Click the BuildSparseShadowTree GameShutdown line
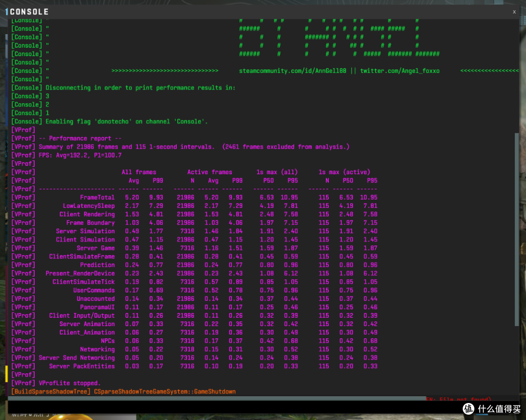The height and width of the screenshot is (420, 526). (x=123, y=391)
